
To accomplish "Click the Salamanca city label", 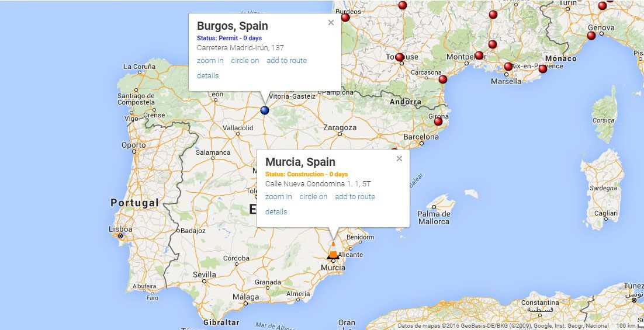I will 213,152.
